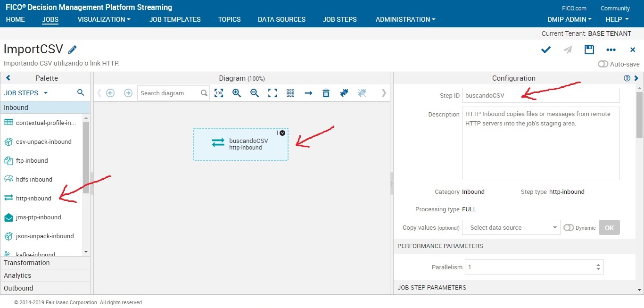The height and width of the screenshot is (308, 644).
Task: Expand the Outbound palette section
Action: pos(18,288)
